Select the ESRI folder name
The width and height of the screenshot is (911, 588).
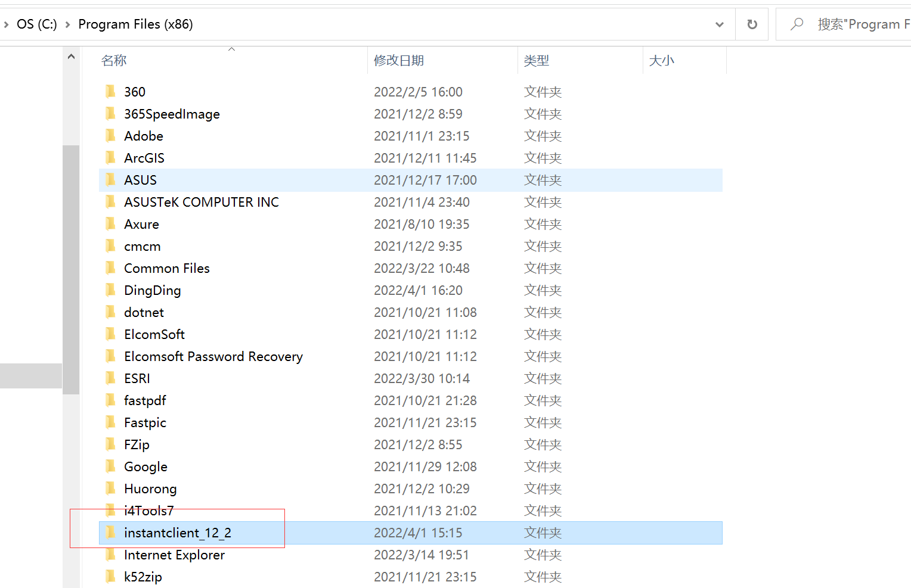tap(137, 378)
